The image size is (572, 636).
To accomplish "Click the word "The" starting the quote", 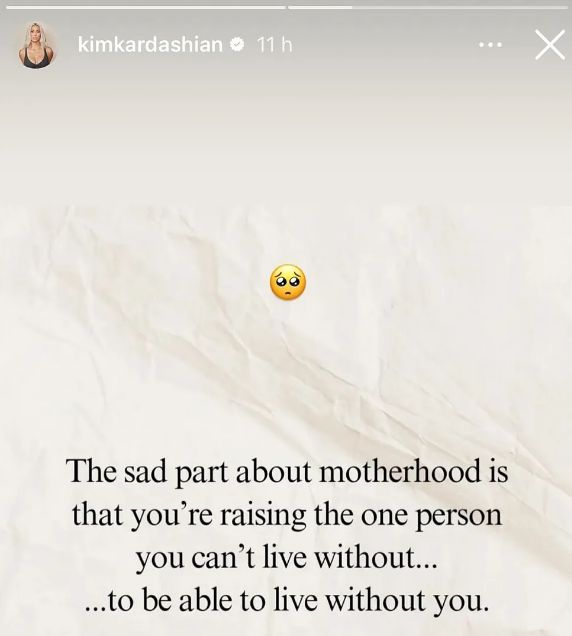I will [90, 471].
